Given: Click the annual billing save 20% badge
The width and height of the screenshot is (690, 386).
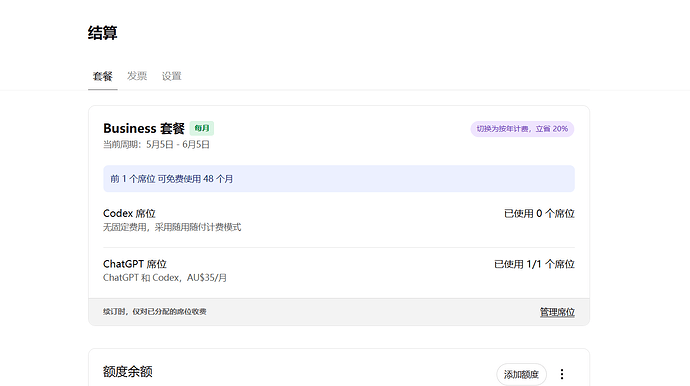Looking at the screenshot, I should click(522, 129).
